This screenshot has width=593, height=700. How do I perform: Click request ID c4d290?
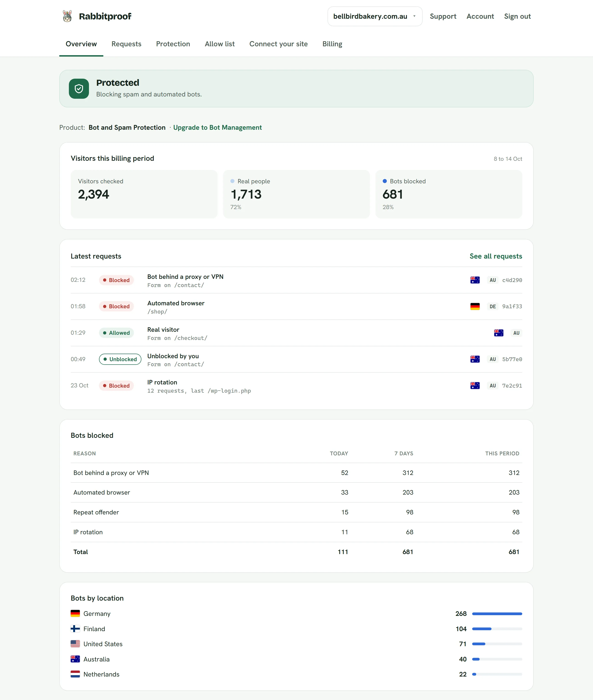pyautogui.click(x=512, y=280)
